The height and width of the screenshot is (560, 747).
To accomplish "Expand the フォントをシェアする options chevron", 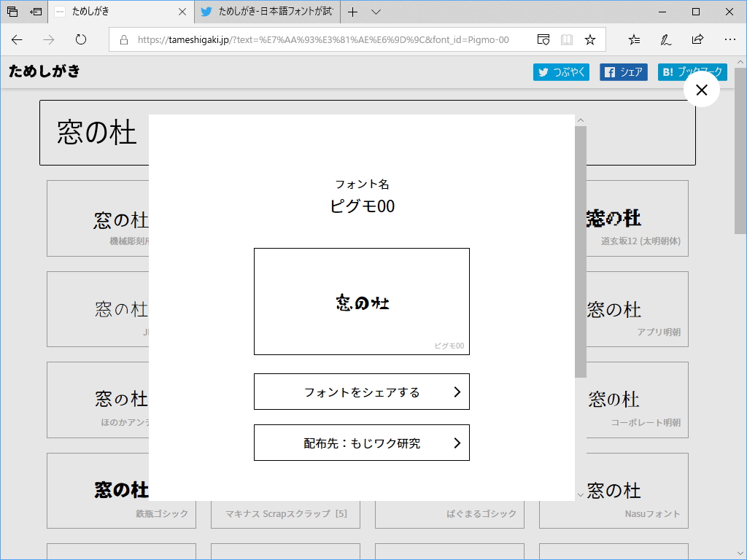I will pyautogui.click(x=456, y=392).
